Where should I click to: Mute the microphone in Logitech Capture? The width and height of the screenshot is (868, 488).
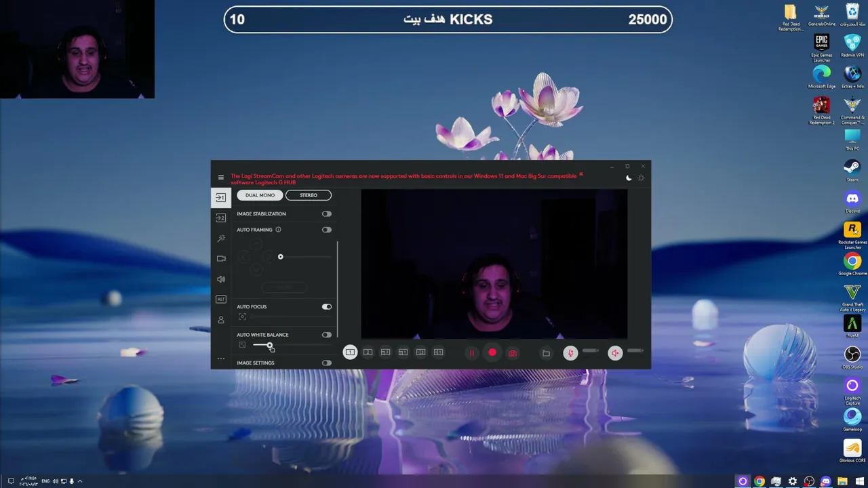click(570, 353)
